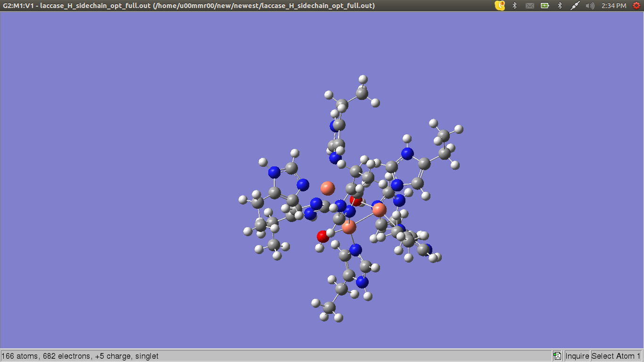Click the molecule builder icon in status bar
Screen dimensions: 644x362
[557, 356]
